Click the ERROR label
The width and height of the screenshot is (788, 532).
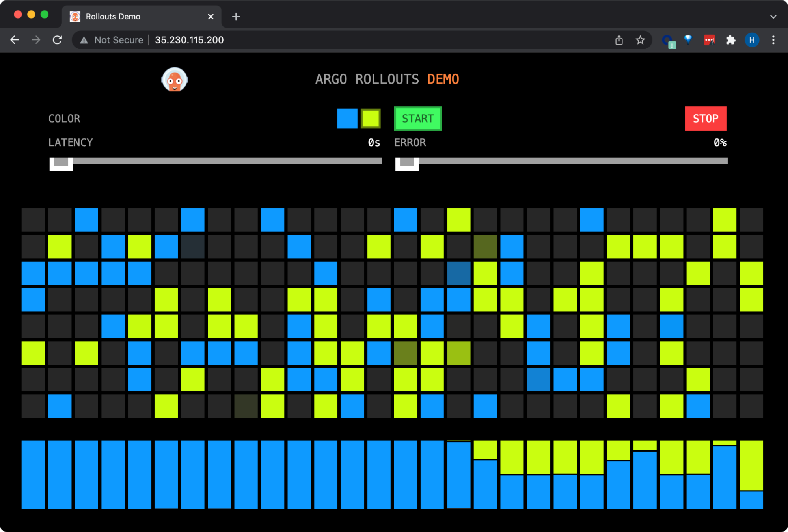point(410,143)
